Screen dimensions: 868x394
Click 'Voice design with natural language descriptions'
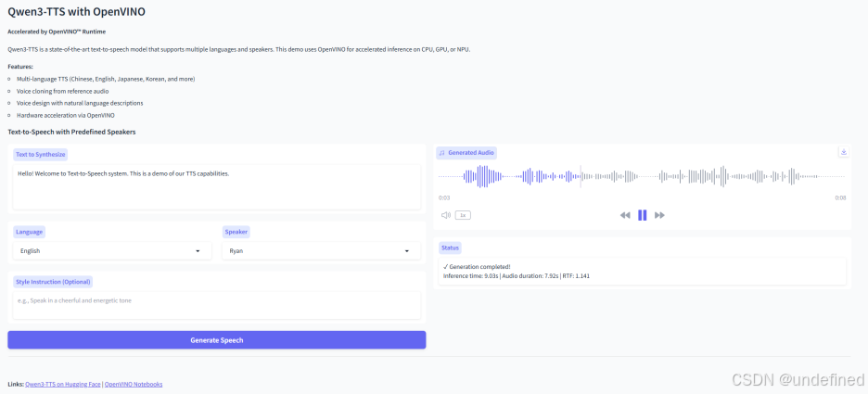click(80, 103)
